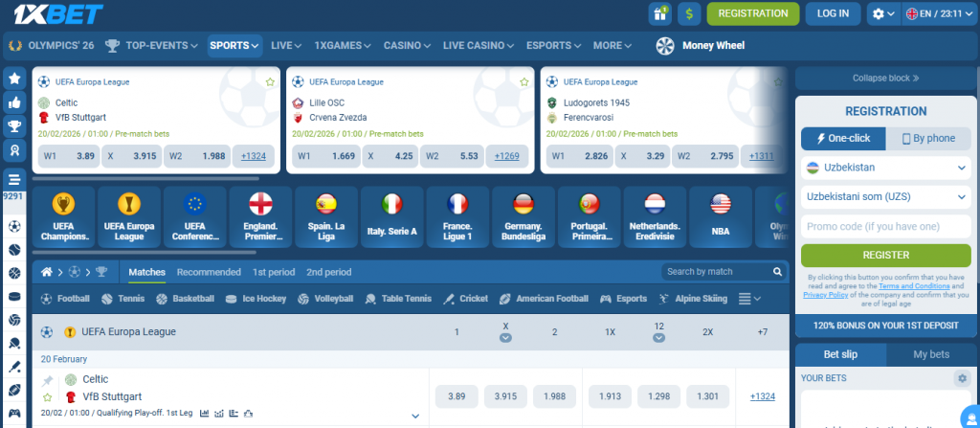Open the Uzbekistani som currency dropdown
Screen dimensions: 980x428
(886, 197)
